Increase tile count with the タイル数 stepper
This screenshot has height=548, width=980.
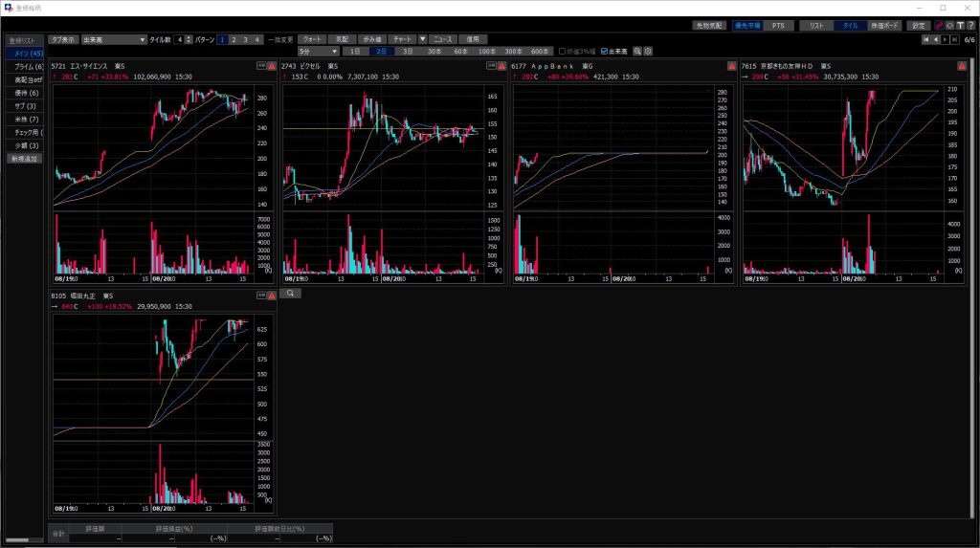point(190,36)
